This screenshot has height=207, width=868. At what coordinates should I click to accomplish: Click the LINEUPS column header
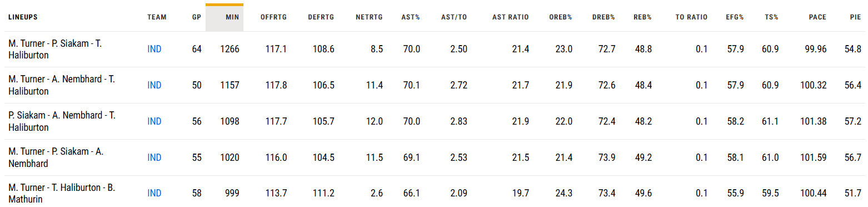click(x=23, y=17)
